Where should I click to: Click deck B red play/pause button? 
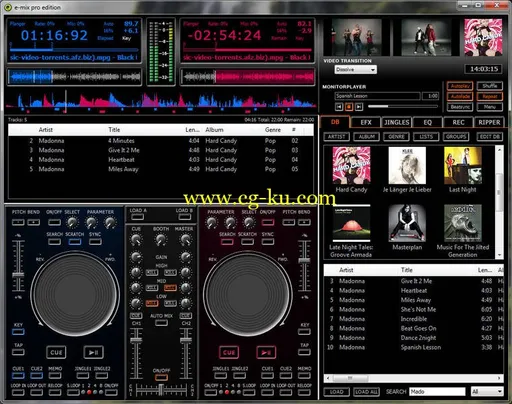(x=266, y=352)
